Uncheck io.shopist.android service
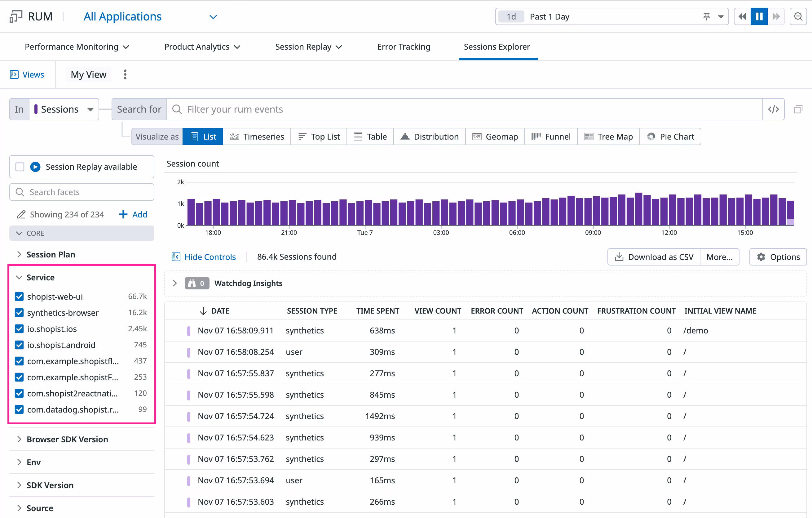The height and width of the screenshot is (518, 812). point(20,345)
